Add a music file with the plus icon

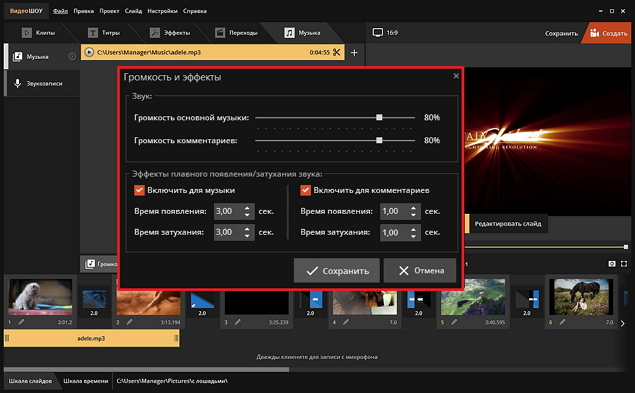tap(354, 53)
